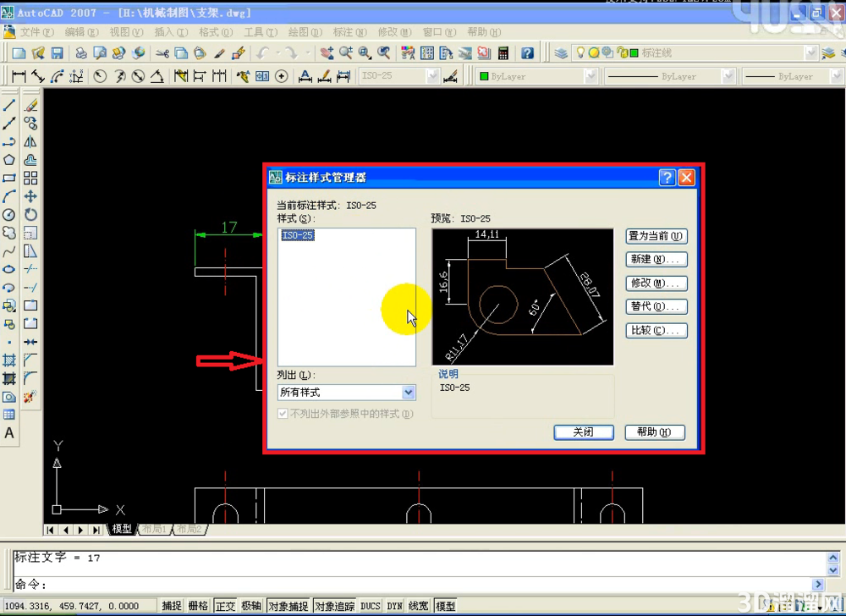Select the Polygon tool icon

click(x=9, y=160)
